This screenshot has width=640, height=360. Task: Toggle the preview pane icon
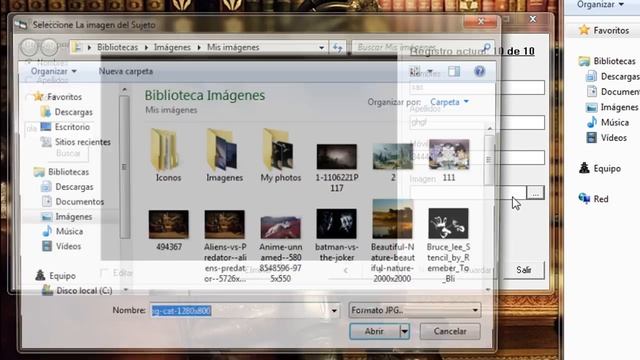coord(454,71)
